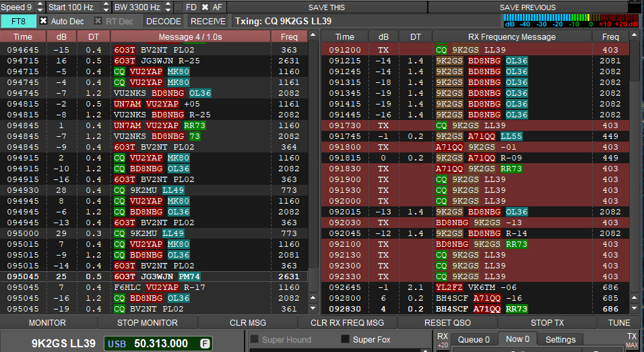Select the 095000 CQ 9K2MU LL49 row
This screenshot has width=644, height=352.
[x=154, y=233]
